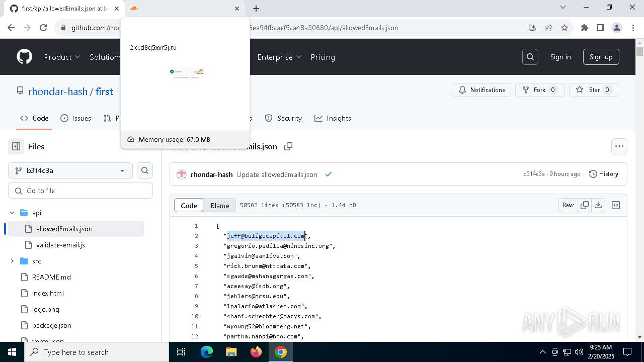The width and height of the screenshot is (644, 362).
Task: Open GitHub search magnifier button
Action: tap(530, 57)
